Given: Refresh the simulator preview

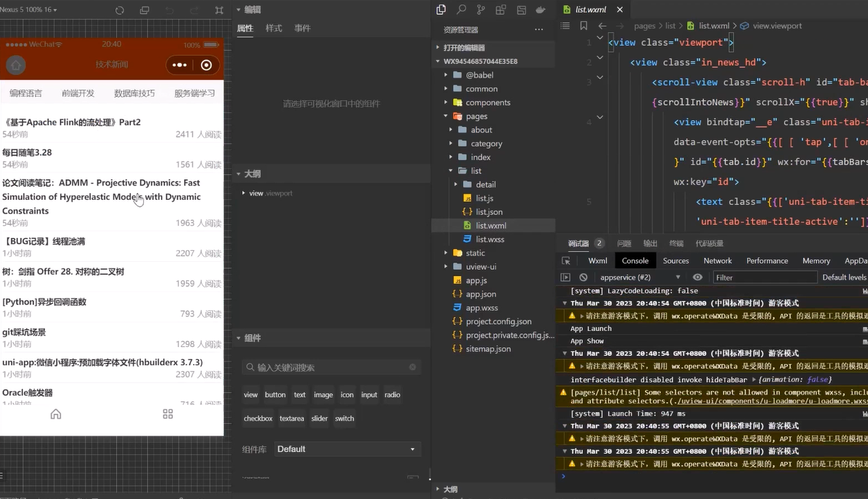Looking at the screenshot, I should (120, 10).
